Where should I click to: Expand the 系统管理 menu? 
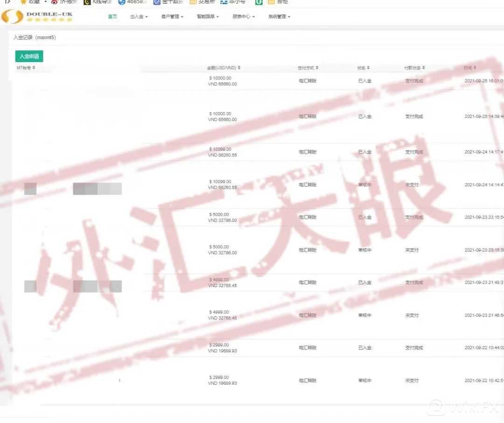[280, 16]
